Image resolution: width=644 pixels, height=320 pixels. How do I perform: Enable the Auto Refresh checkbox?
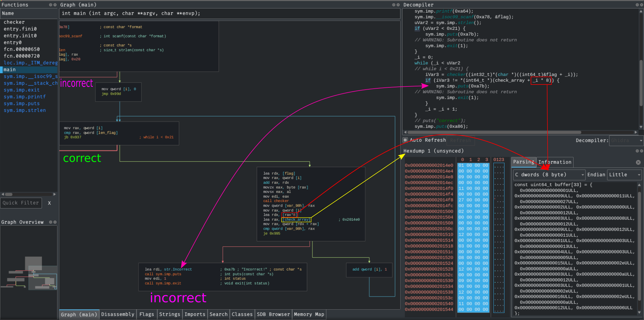coord(405,140)
